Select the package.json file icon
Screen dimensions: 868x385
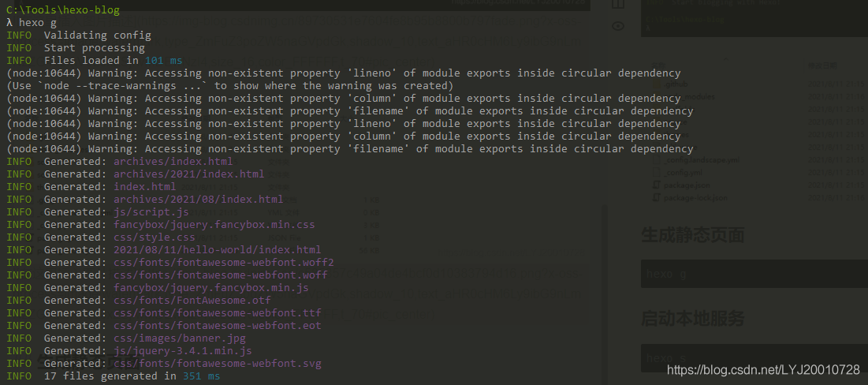[657, 185]
